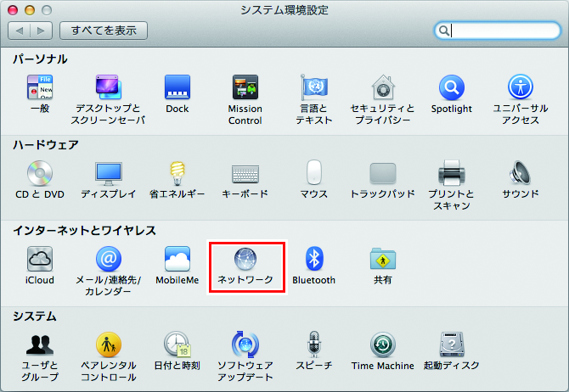This screenshot has width=569, height=392.
Task: Click the magnifying glass in search field
Action: [443, 31]
